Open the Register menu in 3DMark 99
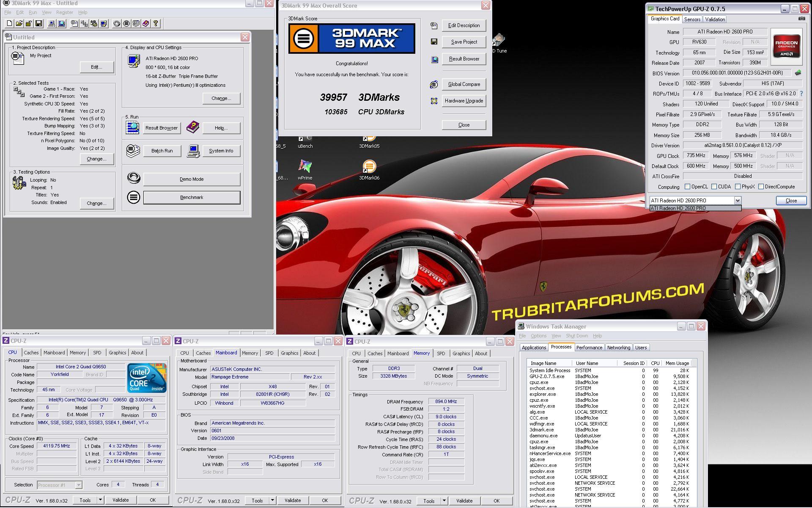The height and width of the screenshot is (508, 812). 65,13
